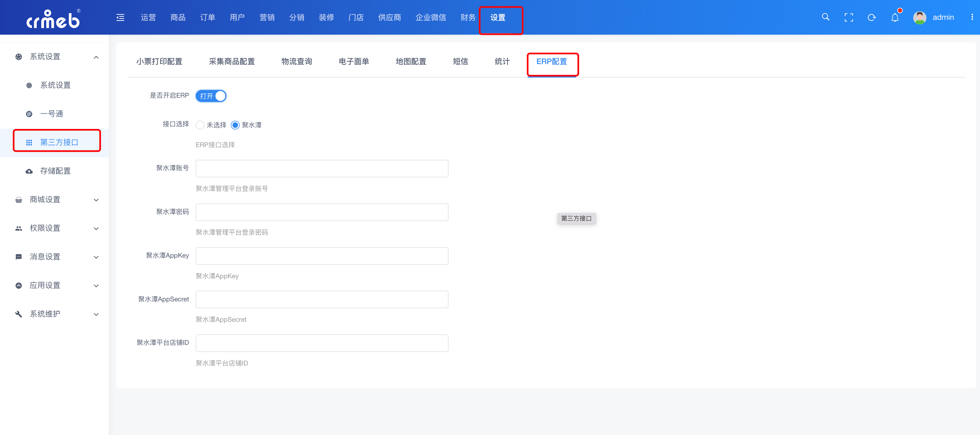Image resolution: width=980 pixels, height=435 pixels.
Task: Focus the 聚水潭平台店铺ID input field
Action: 322,343
